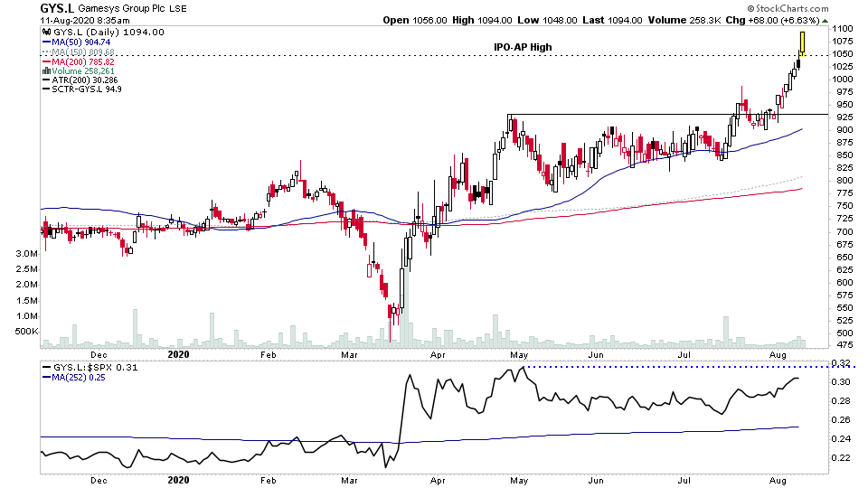Image resolution: width=868 pixels, height=488 pixels.
Task: Click the 0.22 relative strength axis label
Action: [842, 458]
